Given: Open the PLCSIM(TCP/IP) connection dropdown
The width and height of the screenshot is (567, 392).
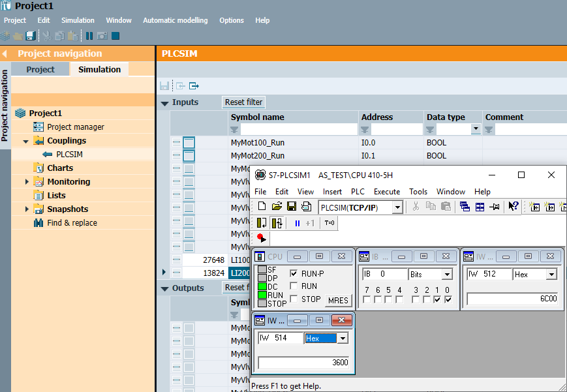Looking at the screenshot, I should (397, 207).
